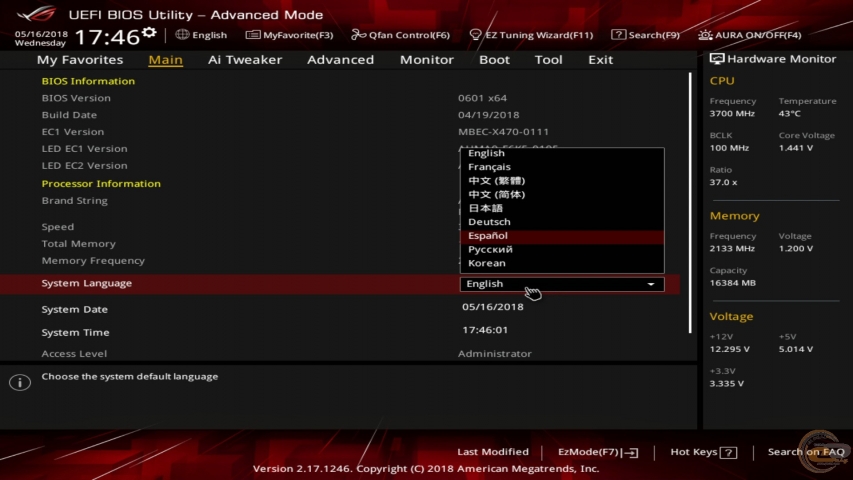Click the BIOS Version value 0601 x64
This screenshot has height=480, width=853.
click(x=482, y=98)
